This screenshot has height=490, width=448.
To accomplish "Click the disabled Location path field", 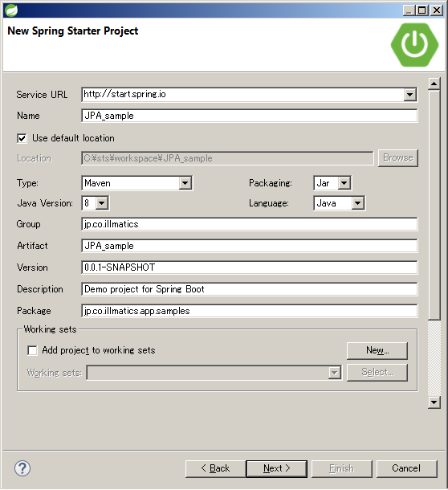I will coord(227,158).
